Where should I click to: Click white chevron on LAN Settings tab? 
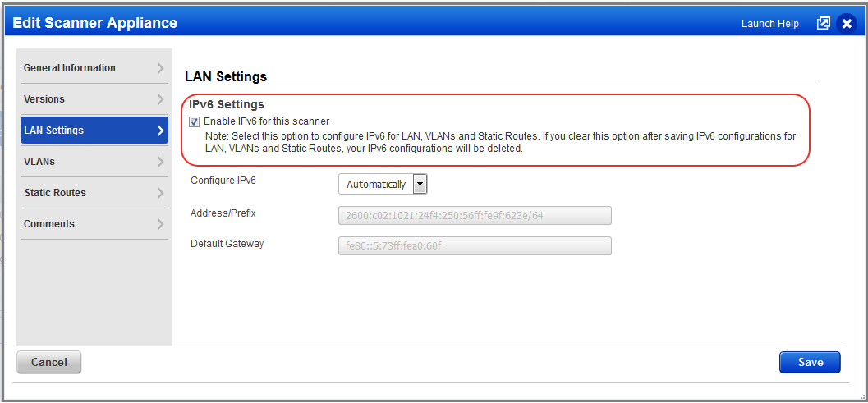[160, 131]
